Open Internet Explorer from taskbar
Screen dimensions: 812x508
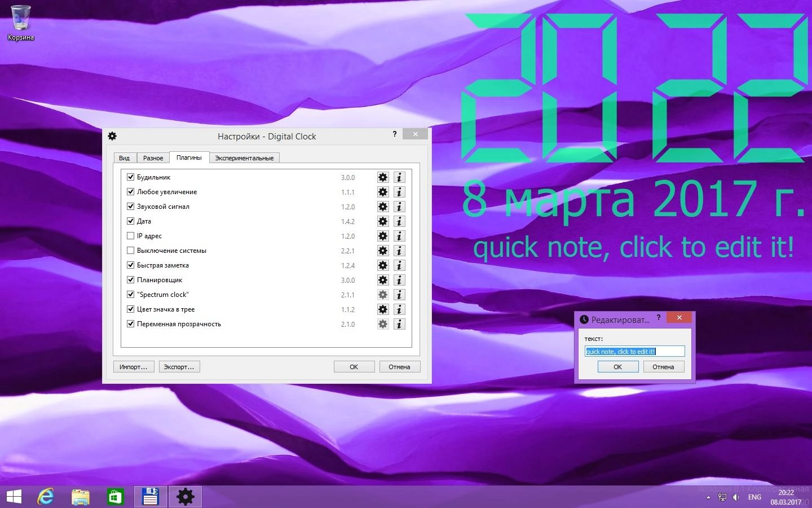click(46, 497)
